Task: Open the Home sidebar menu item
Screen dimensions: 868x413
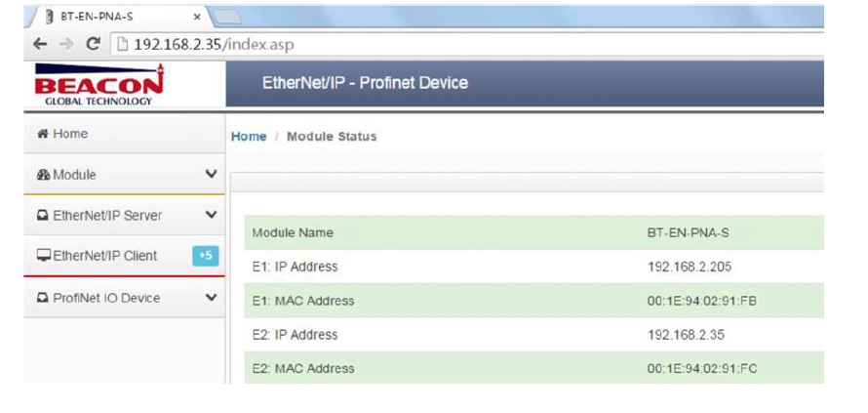Action: (70, 134)
